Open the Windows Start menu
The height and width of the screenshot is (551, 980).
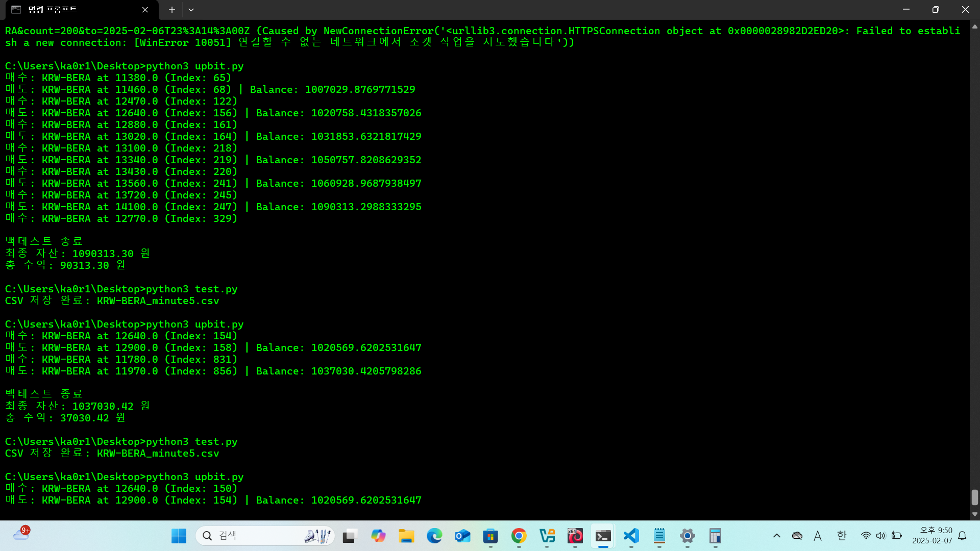[179, 536]
